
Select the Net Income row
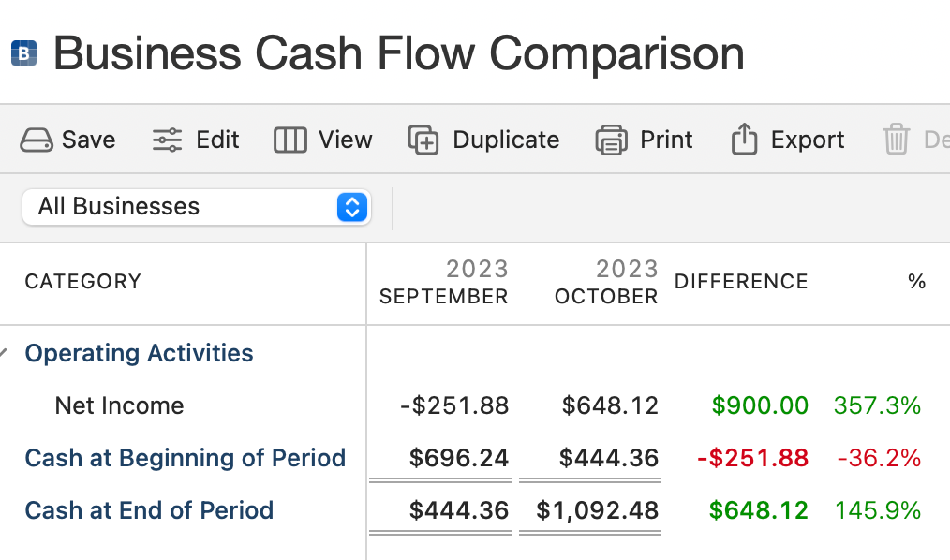click(119, 405)
